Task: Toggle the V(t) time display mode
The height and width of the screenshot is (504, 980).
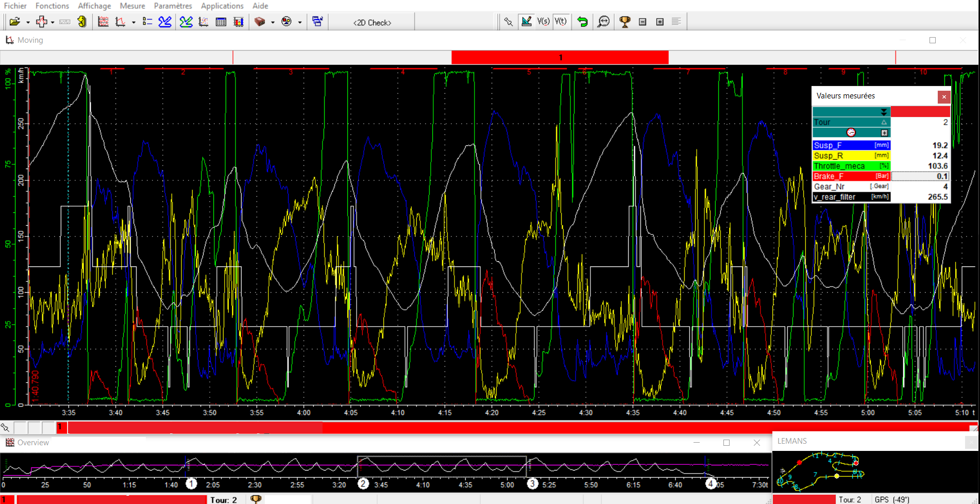Action: click(x=561, y=22)
